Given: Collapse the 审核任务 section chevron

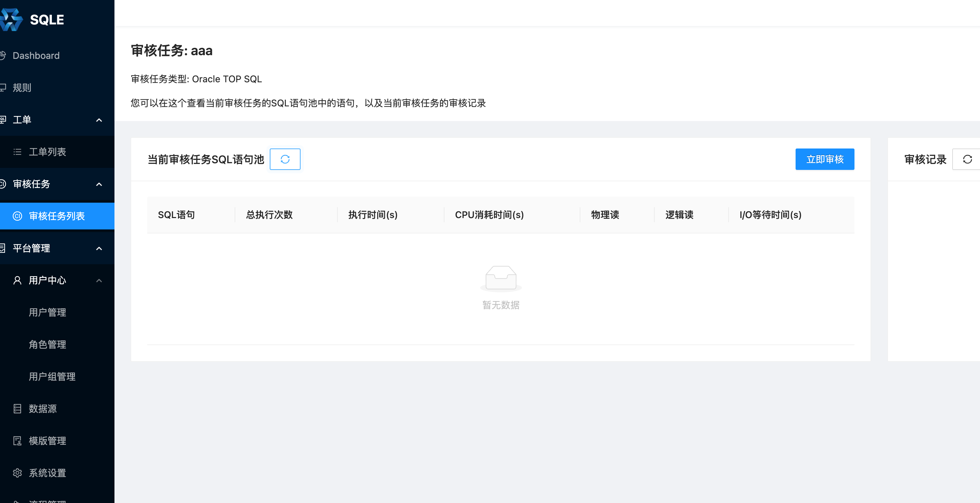Looking at the screenshot, I should coord(99,184).
